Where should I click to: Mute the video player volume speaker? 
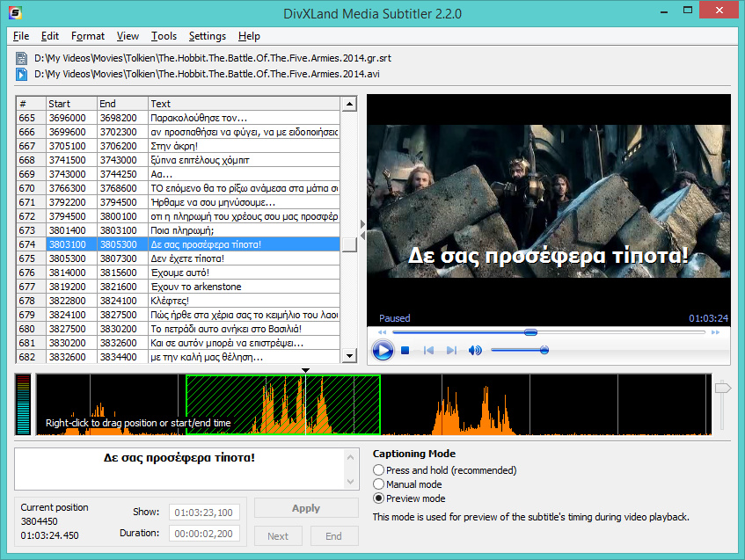(x=475, y=351)
